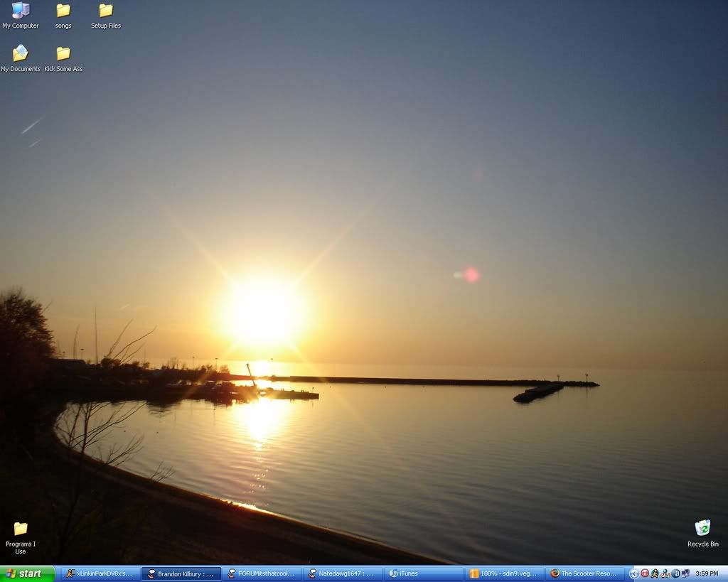
Task: Click the 3:59 PM clock display
Action: pos(707,573)
